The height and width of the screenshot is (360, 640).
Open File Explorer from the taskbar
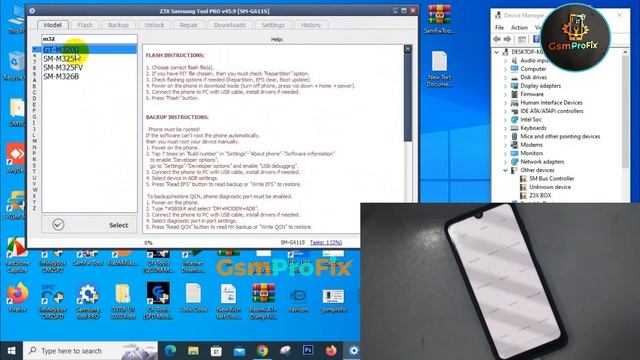[x=193, y=351]
